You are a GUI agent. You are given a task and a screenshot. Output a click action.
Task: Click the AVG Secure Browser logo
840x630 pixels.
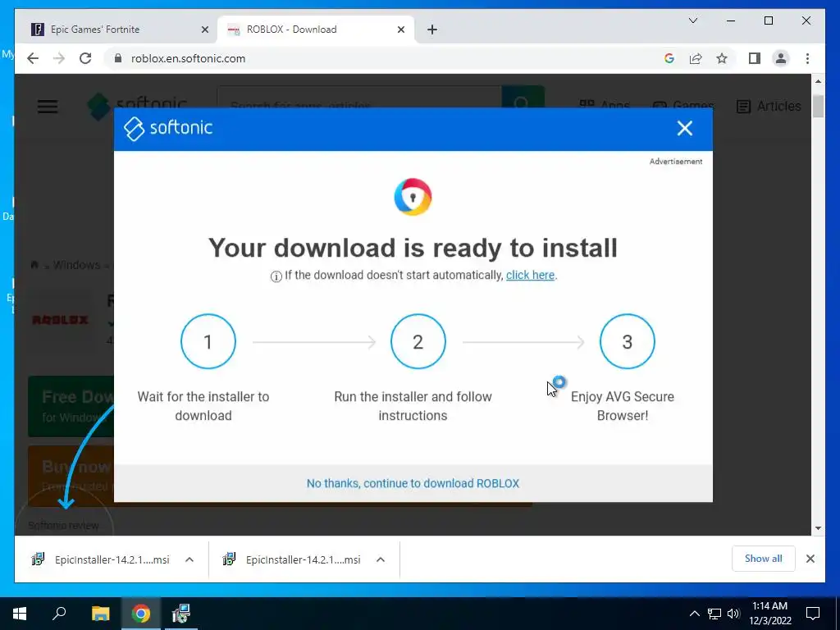(x=413, y=197)
